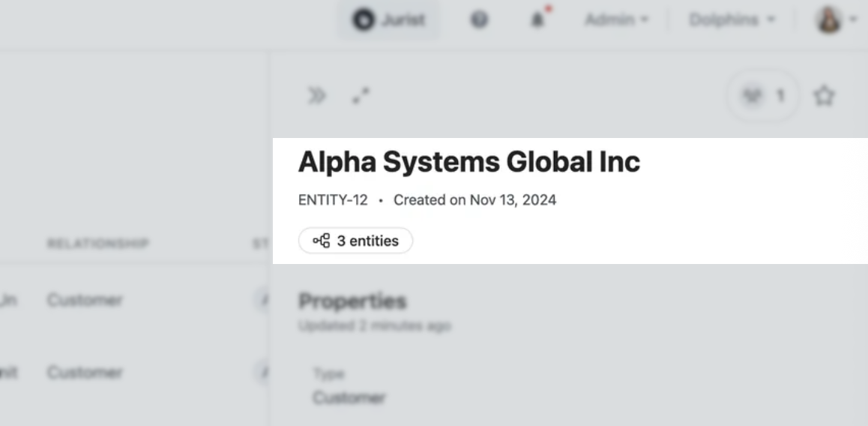Click the Jurist logo button
The image size is (868, 426).
pyautogui.click(x=388, y=20)
